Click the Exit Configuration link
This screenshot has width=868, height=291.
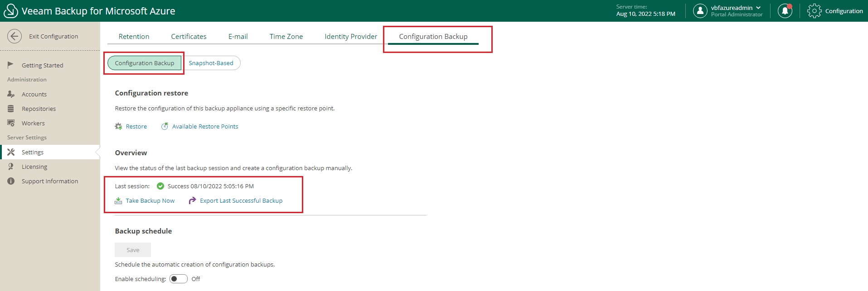(x=53, y=36)
